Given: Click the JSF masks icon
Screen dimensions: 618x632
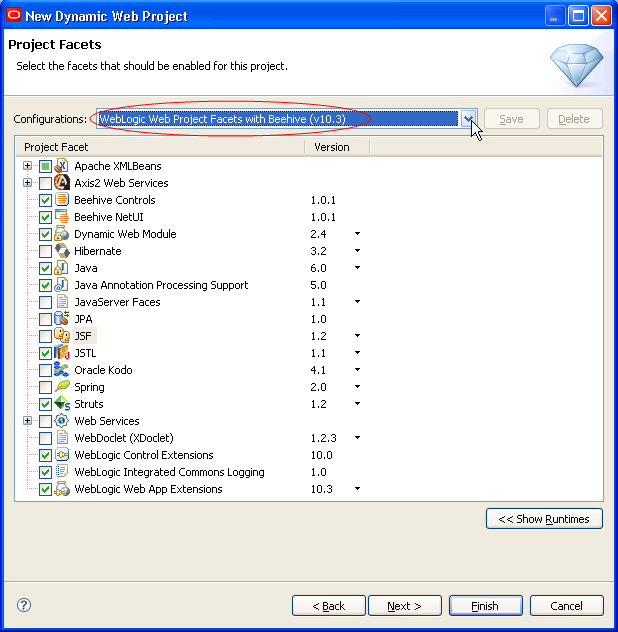Looking at the screenshot, I should click(x=61, y=335).
